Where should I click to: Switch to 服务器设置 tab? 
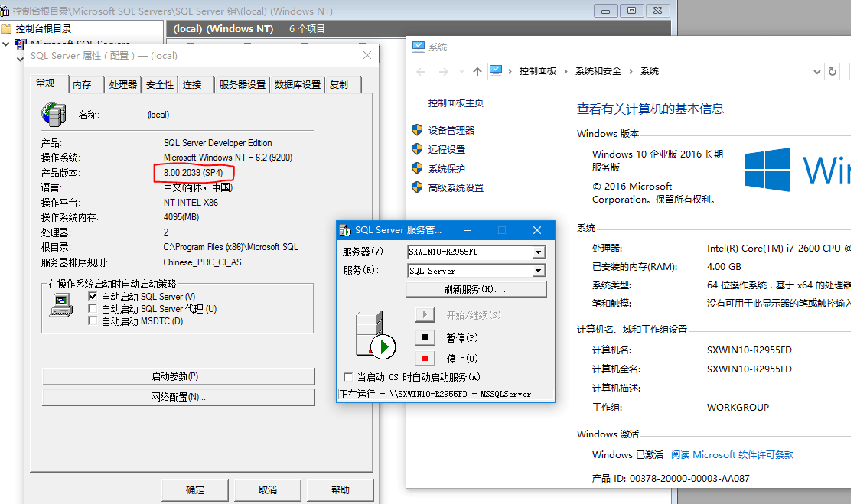[x=242, y=85]
